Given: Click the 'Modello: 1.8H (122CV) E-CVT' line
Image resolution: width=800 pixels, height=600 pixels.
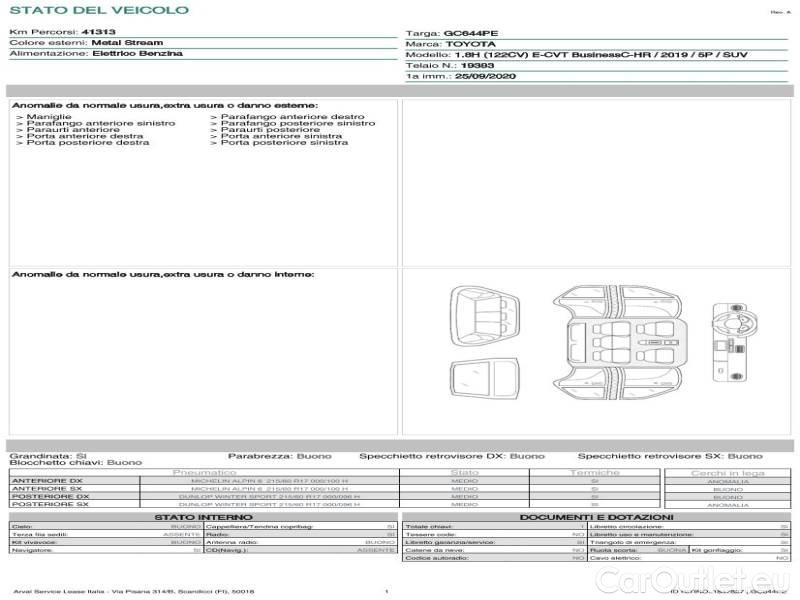Looking at the screenshot, I should tap(577, 55).
